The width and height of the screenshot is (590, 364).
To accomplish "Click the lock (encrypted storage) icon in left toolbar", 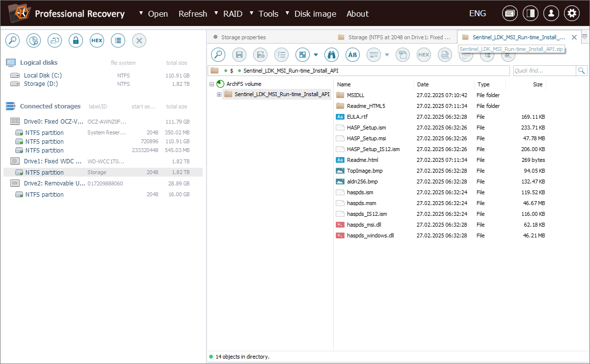I will (x=76, y=41).
